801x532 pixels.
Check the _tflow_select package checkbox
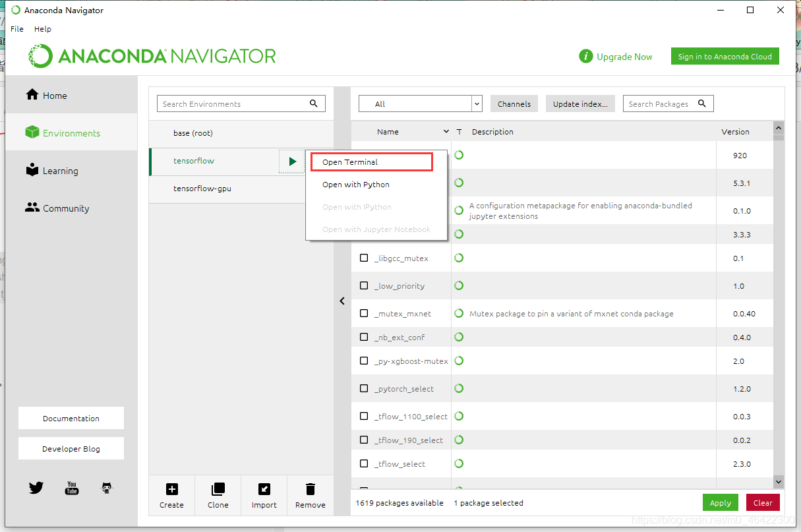pyautogui.click(x=364, y=463)
